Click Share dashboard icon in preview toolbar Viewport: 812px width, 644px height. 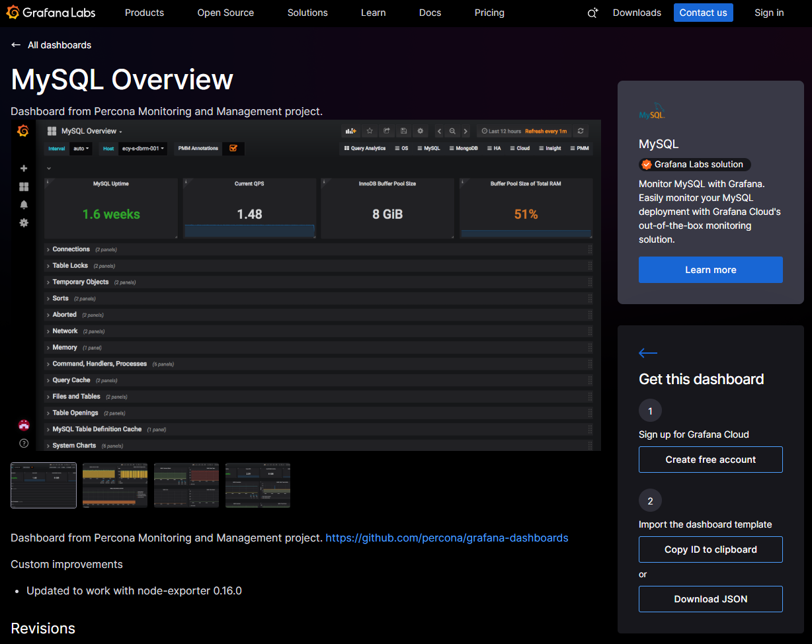[x=387, y=131]
